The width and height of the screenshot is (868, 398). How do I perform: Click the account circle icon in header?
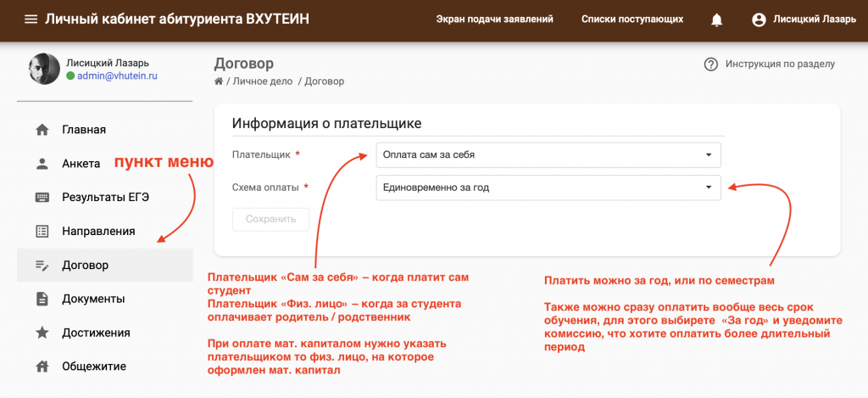coord(759,20)
